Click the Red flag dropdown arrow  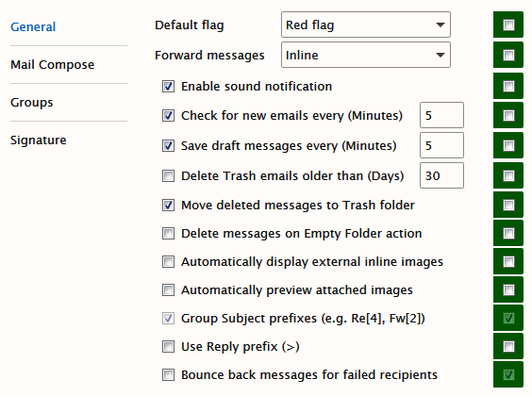441,25
